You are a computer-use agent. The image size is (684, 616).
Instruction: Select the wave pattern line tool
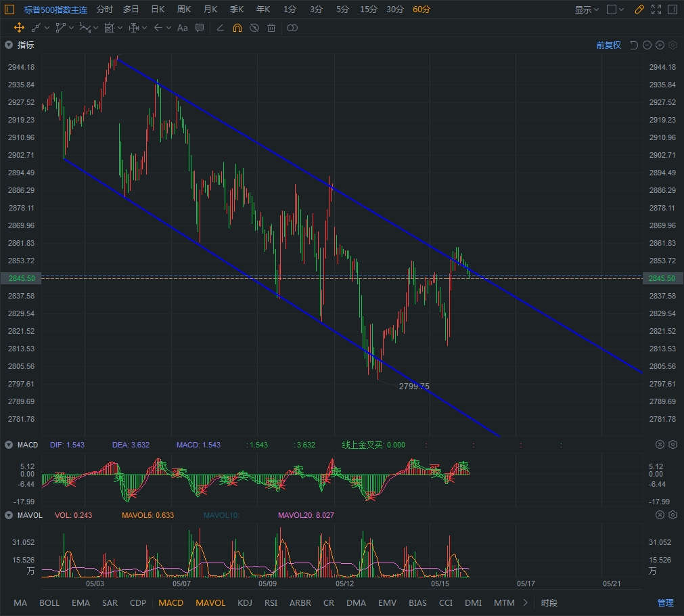(85, 28)
